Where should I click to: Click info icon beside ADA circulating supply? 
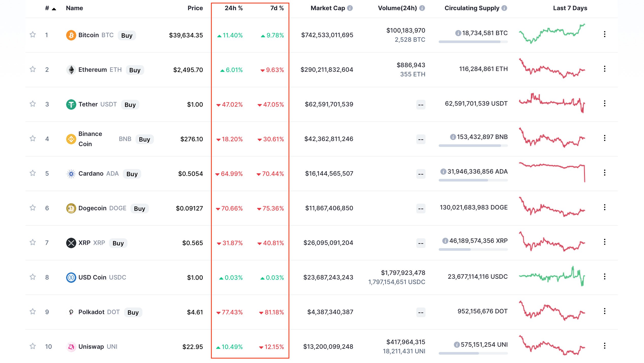click(443, 172)
